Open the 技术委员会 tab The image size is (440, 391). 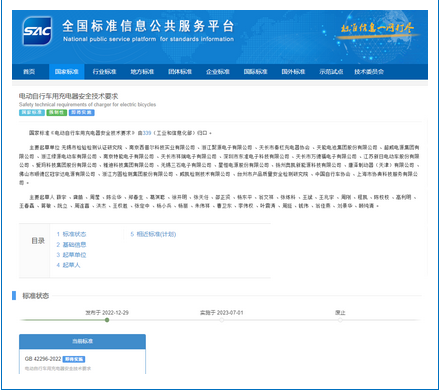[369, 72]
